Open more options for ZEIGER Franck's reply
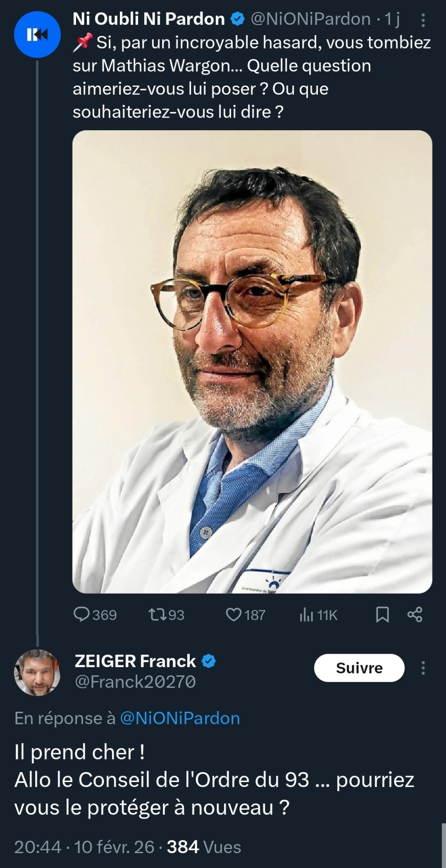Screen dimensions: 446x868 point(423,668)
